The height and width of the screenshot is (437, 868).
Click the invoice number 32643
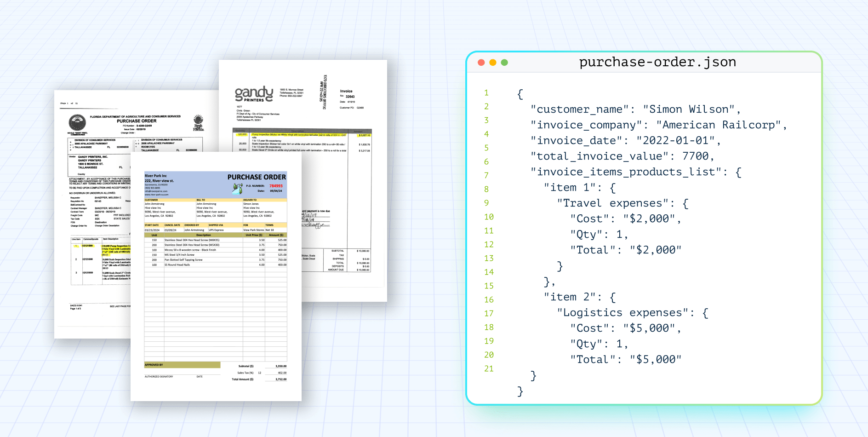click(350, 97)
